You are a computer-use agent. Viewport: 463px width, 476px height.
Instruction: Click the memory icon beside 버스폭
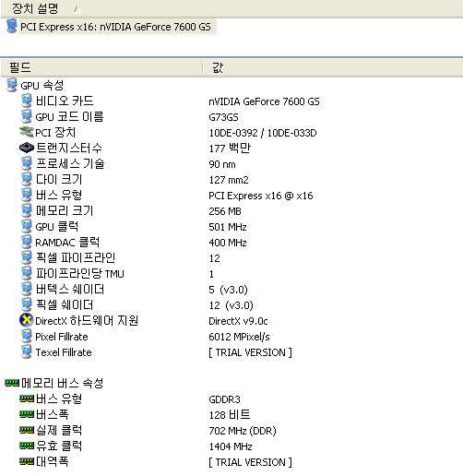pos(27,414)
